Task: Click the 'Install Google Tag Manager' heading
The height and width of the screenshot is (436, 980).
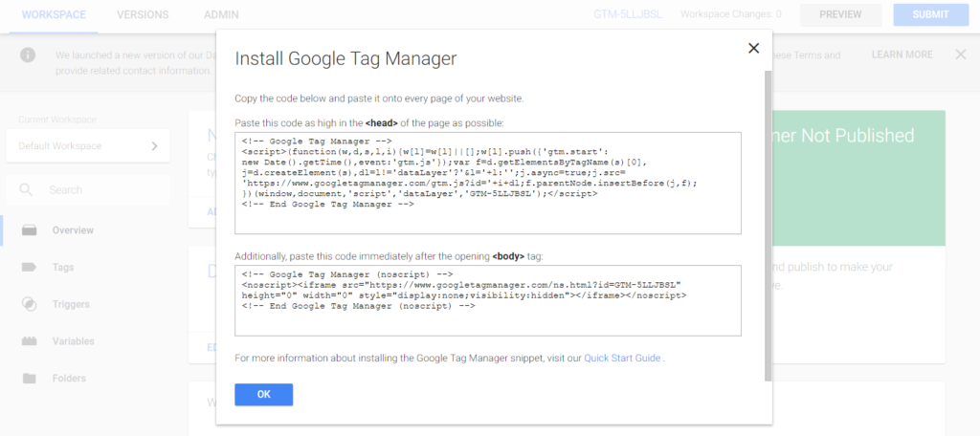Action: pos(345,58)
